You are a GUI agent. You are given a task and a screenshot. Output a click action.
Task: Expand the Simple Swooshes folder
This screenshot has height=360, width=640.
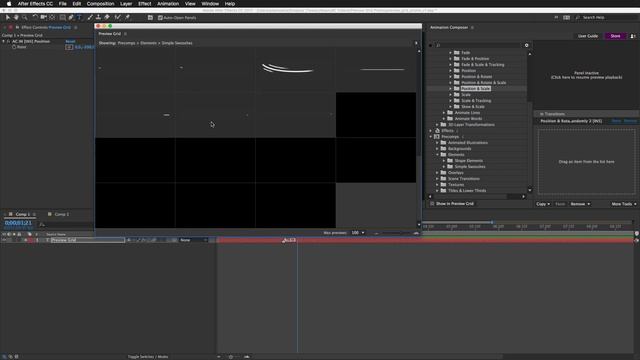(444, 167)
